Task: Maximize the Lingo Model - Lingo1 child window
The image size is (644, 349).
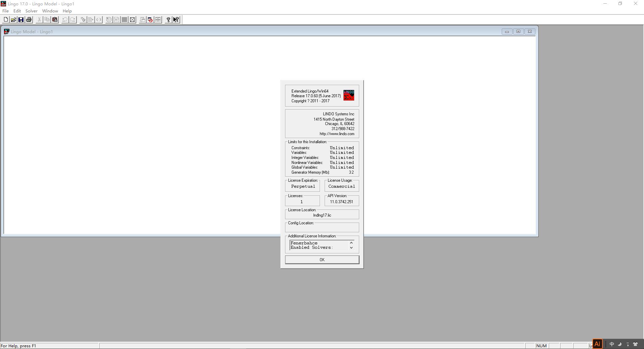Action: (x=518, y=32)
